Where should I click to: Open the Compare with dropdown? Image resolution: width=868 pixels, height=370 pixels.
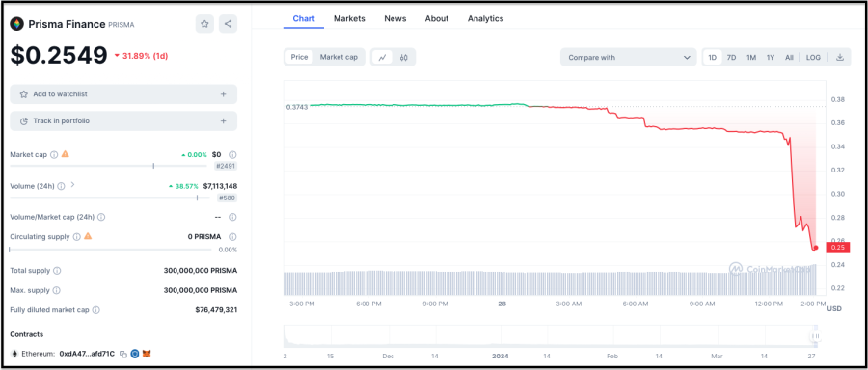click(x=628, y=57)
